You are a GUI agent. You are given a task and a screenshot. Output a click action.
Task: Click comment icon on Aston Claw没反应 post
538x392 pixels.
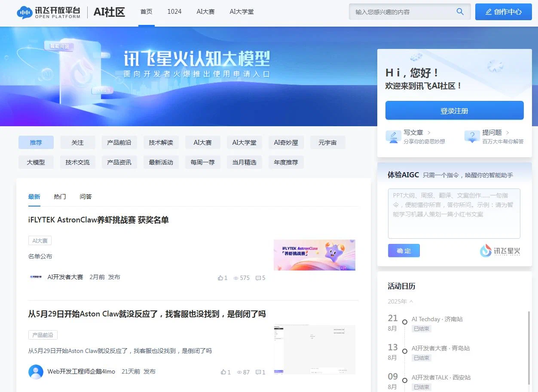[258, 372]
